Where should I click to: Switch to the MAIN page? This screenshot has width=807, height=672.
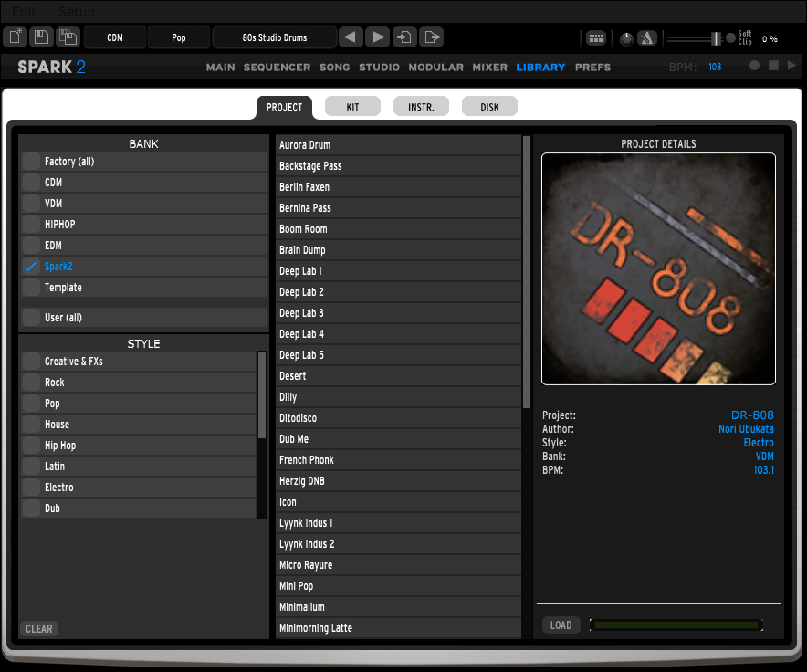click(x=220, y=67)
